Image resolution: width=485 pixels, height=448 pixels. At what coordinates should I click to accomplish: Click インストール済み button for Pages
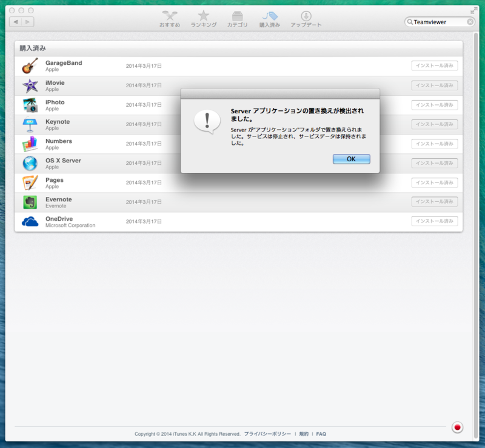point(435,183)
